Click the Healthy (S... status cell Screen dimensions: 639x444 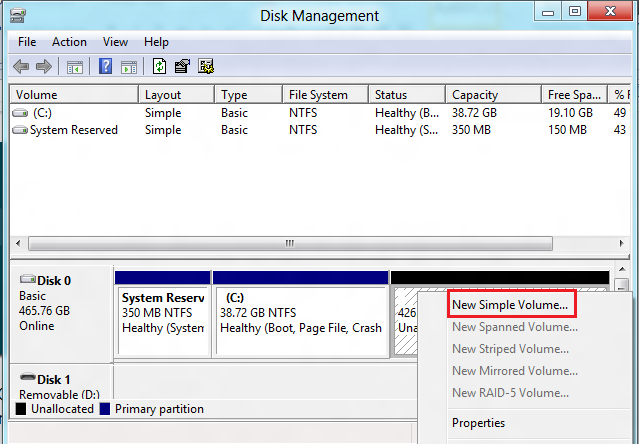click(406, 130)
